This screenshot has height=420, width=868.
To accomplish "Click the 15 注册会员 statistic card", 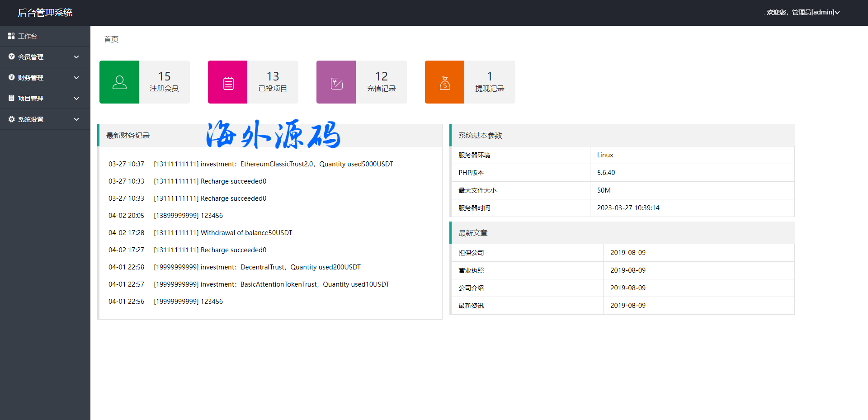I will pos(164,82).
